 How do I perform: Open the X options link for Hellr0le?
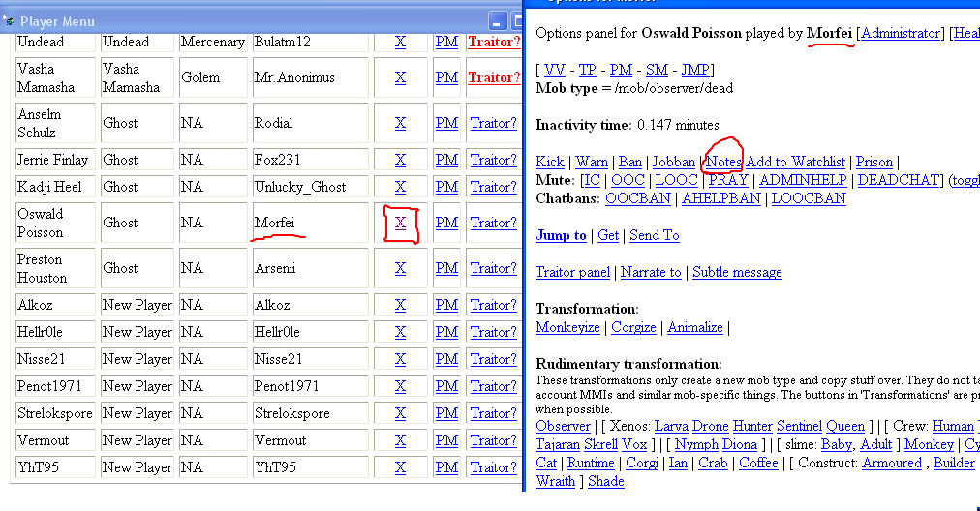(x=400, y=332)
